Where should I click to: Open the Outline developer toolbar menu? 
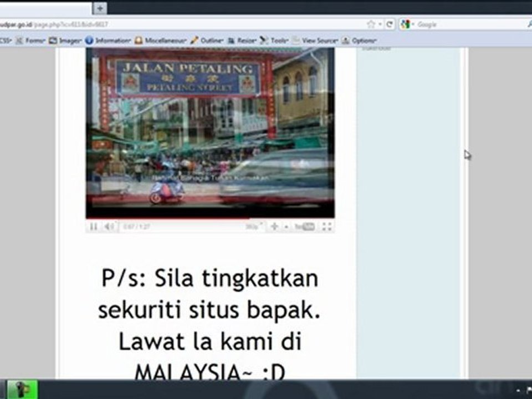[x=207, y=40]
